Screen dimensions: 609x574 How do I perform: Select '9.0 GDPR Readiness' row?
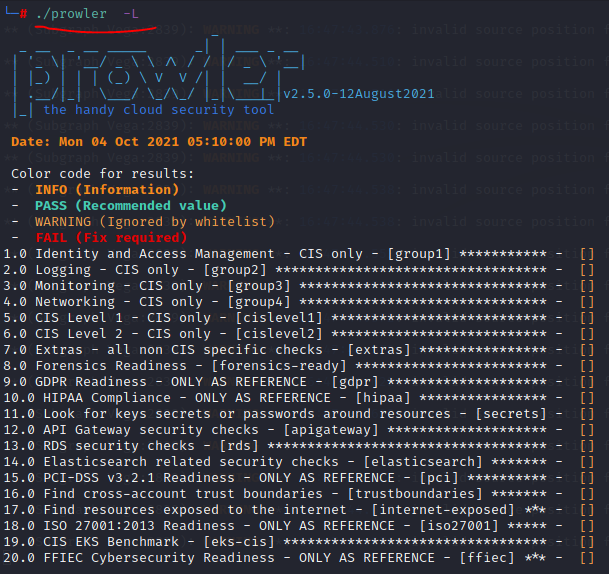pyautogui.click(x=299, y=381)
